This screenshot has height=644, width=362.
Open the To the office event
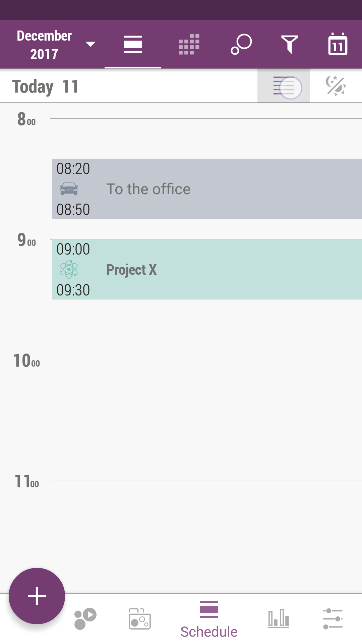(207, 189)
